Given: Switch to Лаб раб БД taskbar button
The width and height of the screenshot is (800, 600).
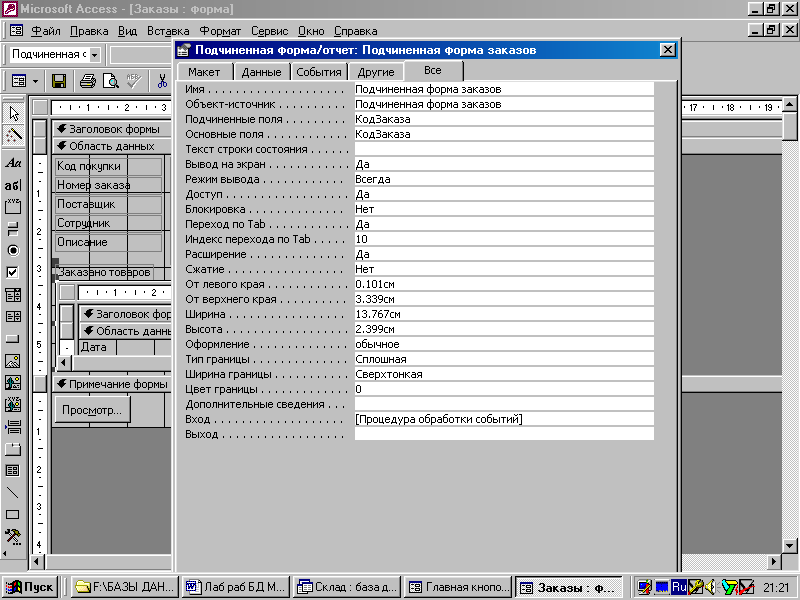Looking at the screenshot, I should 236,587.
